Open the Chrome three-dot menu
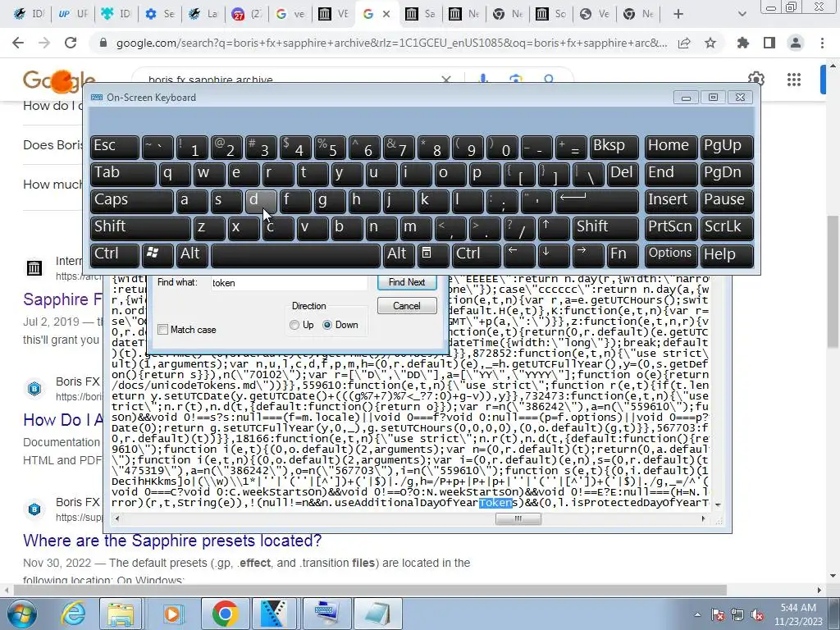The height and width of the screenshot is (630, 840). pyautogui.click(x=822, y=43)
